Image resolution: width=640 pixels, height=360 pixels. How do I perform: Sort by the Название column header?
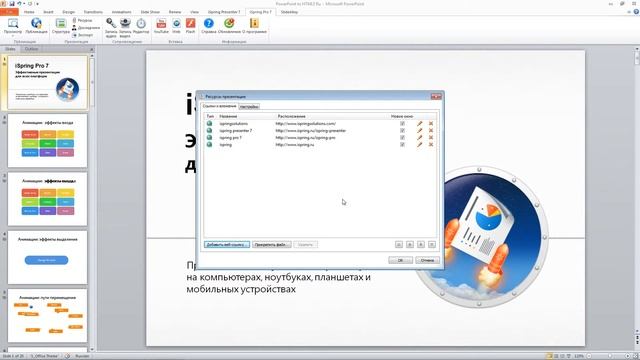pyautogui.click(x=228, y=116)
